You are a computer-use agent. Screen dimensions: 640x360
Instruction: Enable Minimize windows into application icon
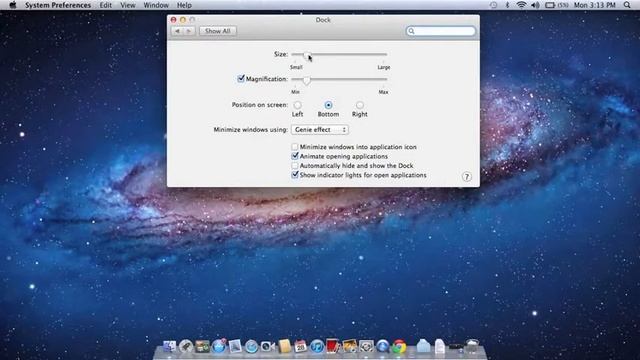tap(295, 147)
